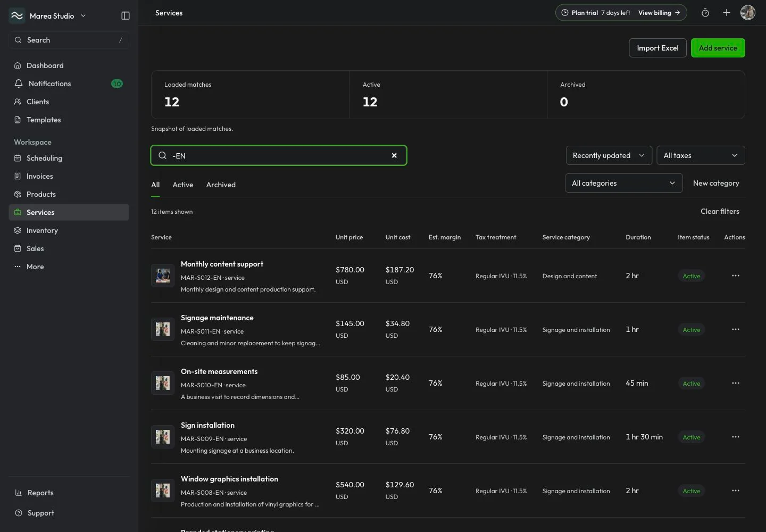Open Support page

(69, 513)
